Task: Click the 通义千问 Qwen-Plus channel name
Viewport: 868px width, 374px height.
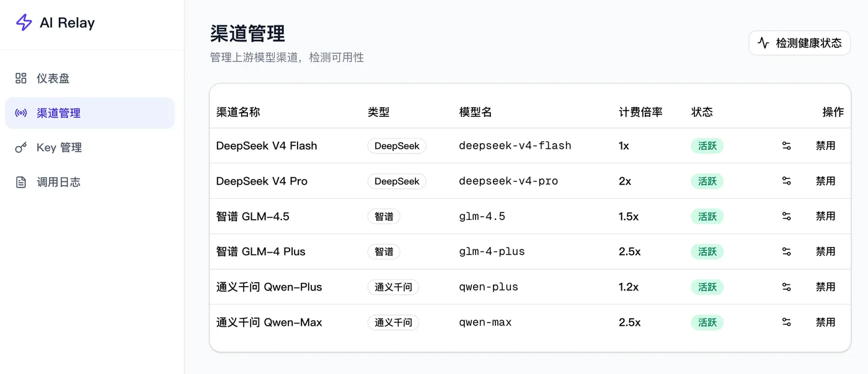Action: tap(269, 287)
